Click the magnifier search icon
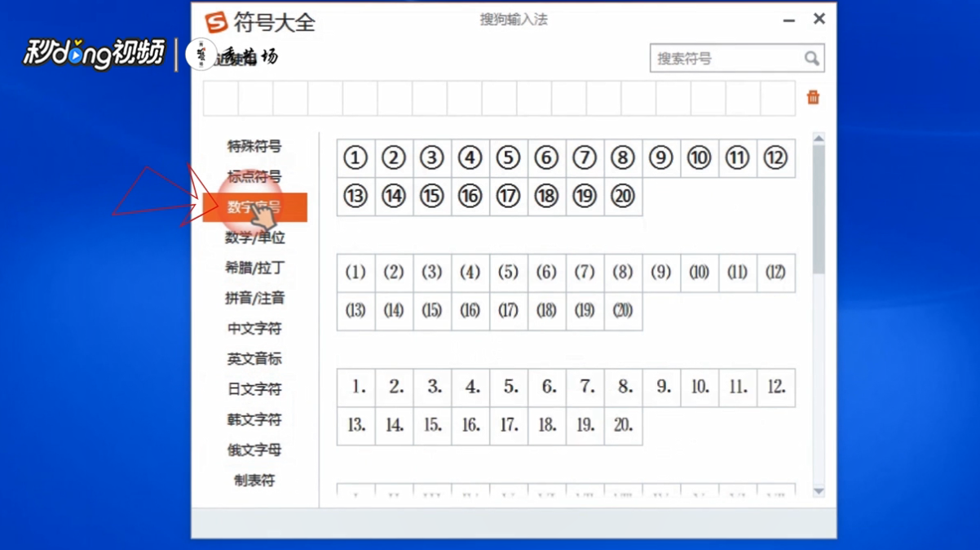The width and height of the screenshot is (980, 550). pyautogui.click(x=812, y=58)
